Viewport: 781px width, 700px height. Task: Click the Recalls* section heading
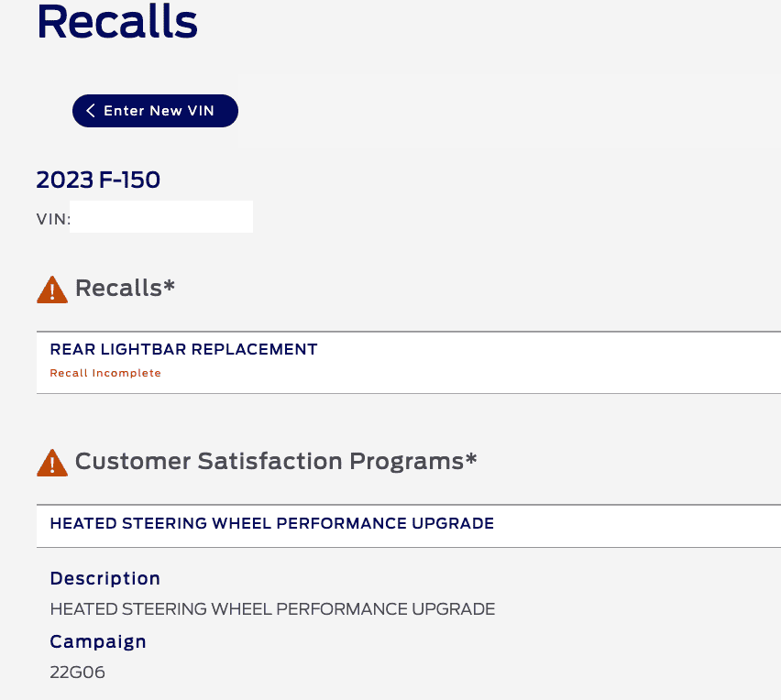pyautogui.click(x=125, y=288)
